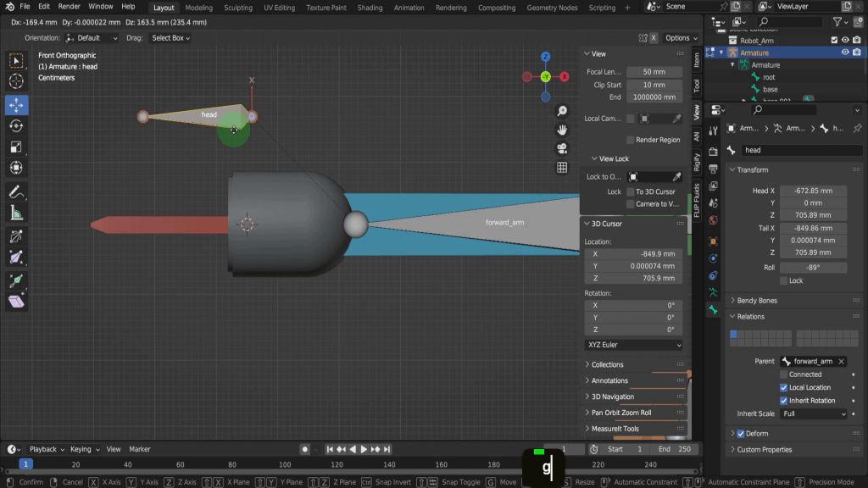Click the zoom magnifier viewport icon
This screenshot has height=488, width=868.
pyautogui.click(x=562, y=111)
